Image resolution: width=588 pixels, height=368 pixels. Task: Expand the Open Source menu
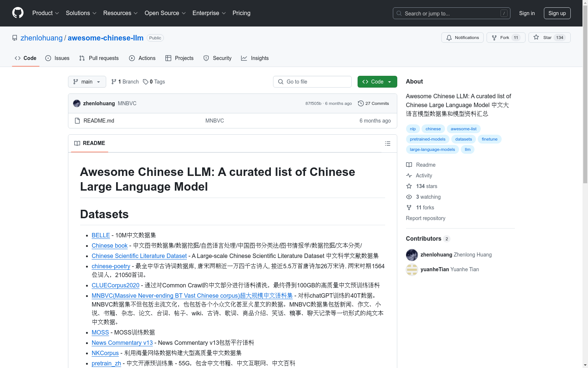tap(165, 13)
